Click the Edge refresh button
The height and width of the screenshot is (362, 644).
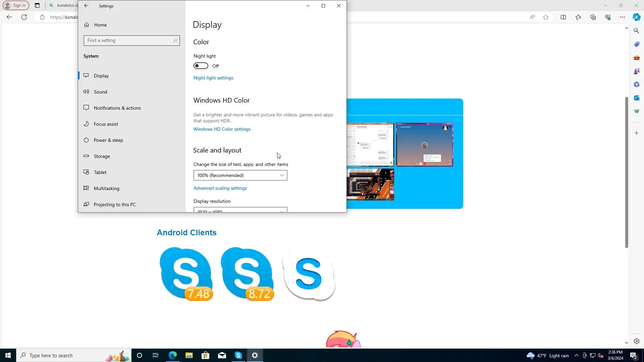coord(24,17)
